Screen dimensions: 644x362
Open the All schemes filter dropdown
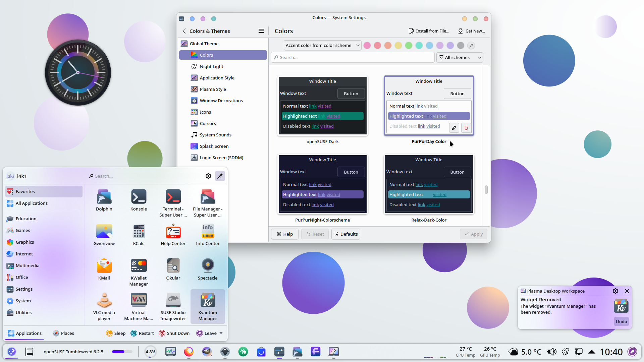coord(460,57)
